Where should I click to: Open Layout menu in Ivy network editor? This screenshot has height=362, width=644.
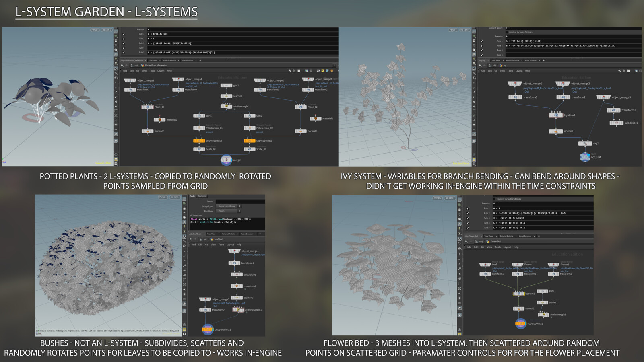point(519,71)
